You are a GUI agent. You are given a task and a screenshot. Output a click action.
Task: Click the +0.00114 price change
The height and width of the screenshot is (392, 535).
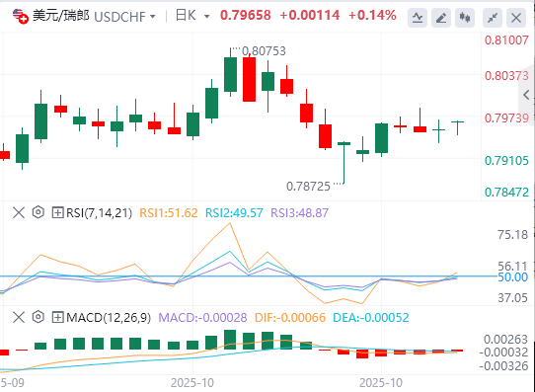(x=310, y=16)
